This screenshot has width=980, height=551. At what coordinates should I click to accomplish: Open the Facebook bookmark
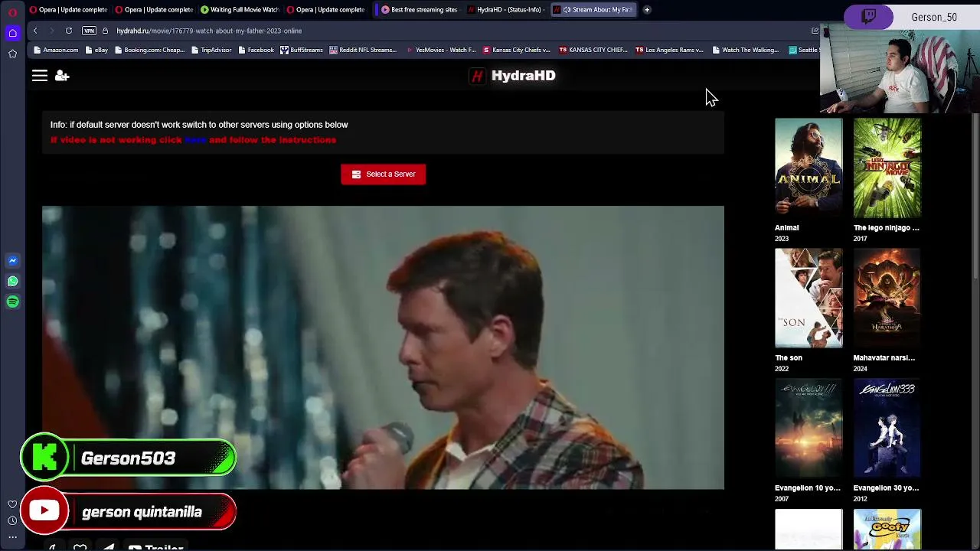coord(256,50)
